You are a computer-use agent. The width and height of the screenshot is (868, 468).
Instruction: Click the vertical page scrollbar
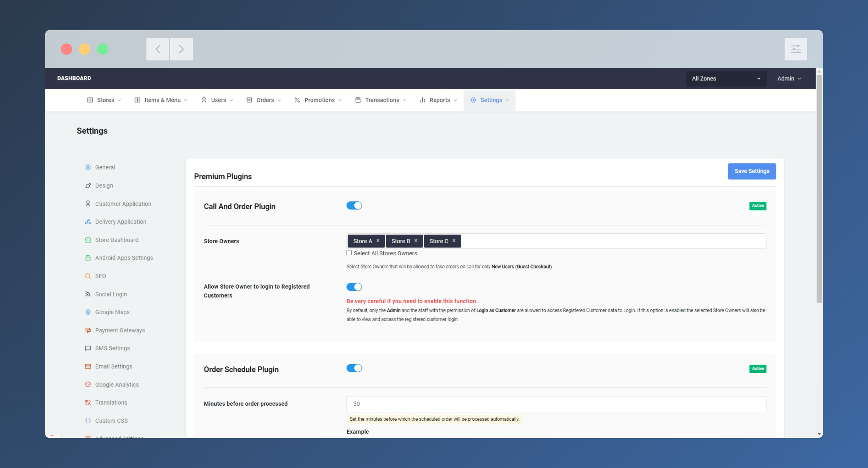pos(819,189)
